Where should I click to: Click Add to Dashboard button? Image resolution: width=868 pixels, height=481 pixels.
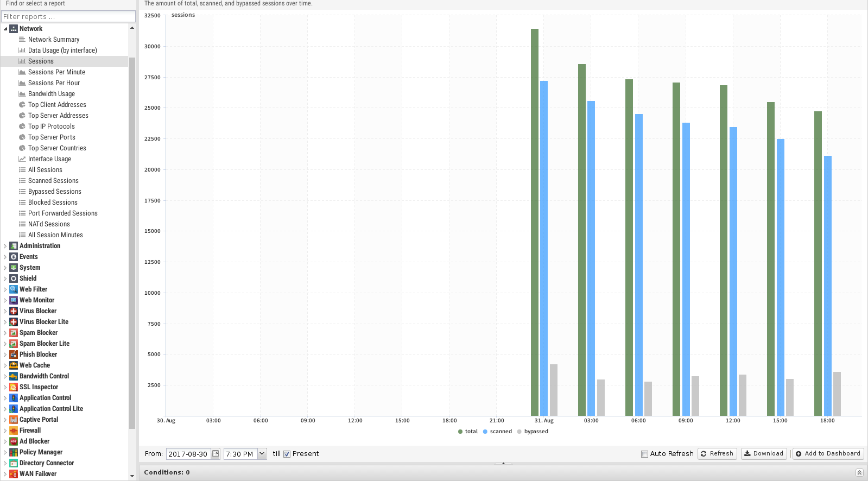coord(828,454)
